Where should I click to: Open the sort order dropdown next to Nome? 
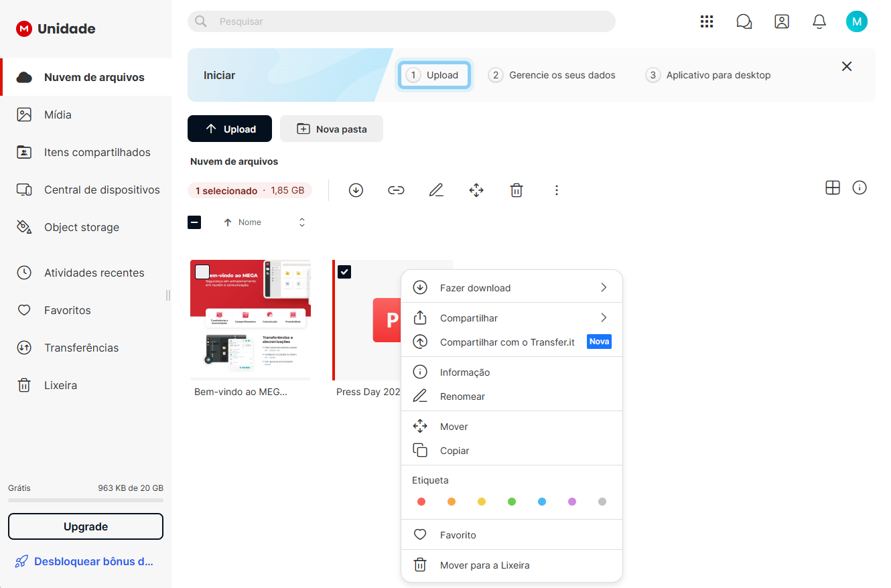(x=302, y=222)
